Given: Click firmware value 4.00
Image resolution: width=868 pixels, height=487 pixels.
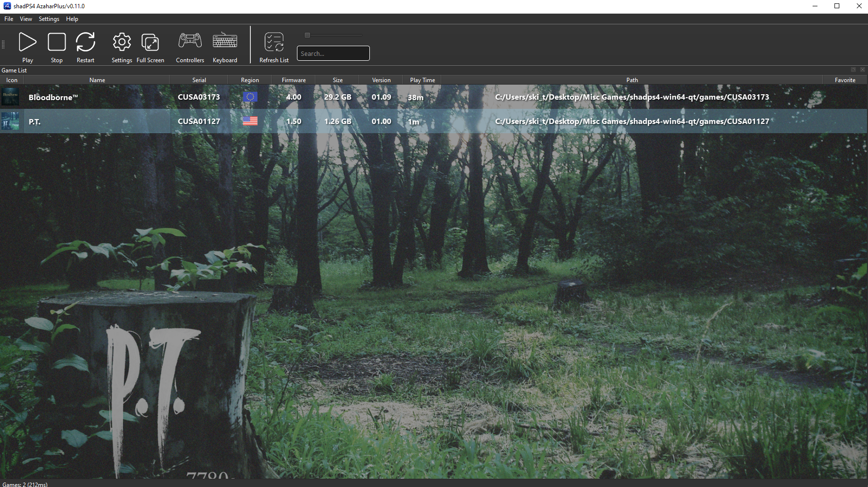Looking at the screenshot, I should [x=294, y=97].
